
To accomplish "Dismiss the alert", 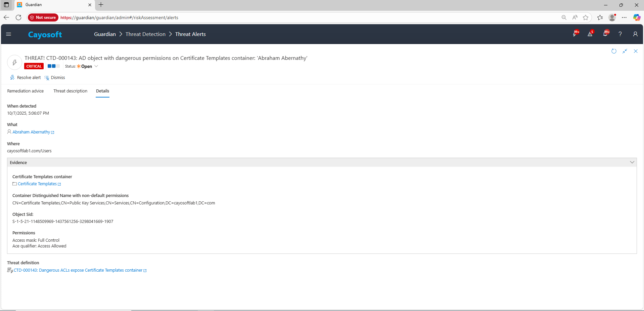I will (55, 78).
